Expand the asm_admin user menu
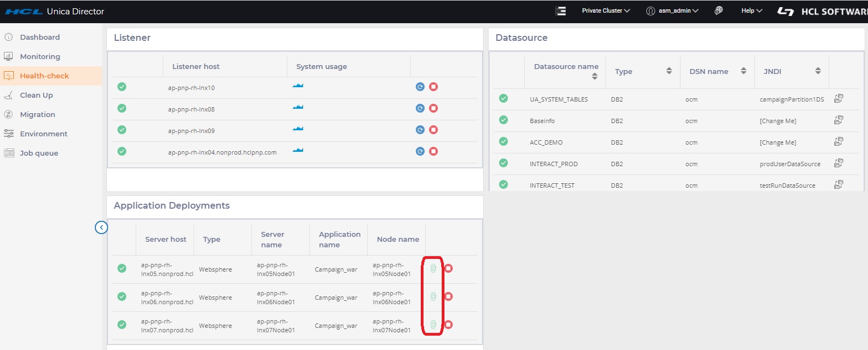The width and height of the screenshot is (868, 350). click(x=672, y=10)
